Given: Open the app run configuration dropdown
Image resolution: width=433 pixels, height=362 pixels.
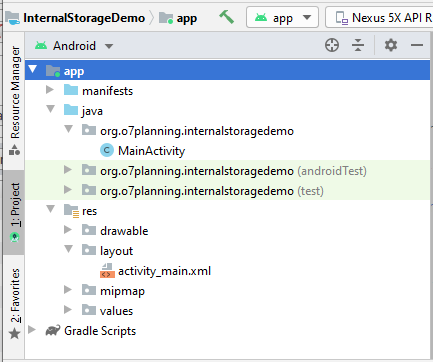Looking at the screenshot, I should (282, 17).
